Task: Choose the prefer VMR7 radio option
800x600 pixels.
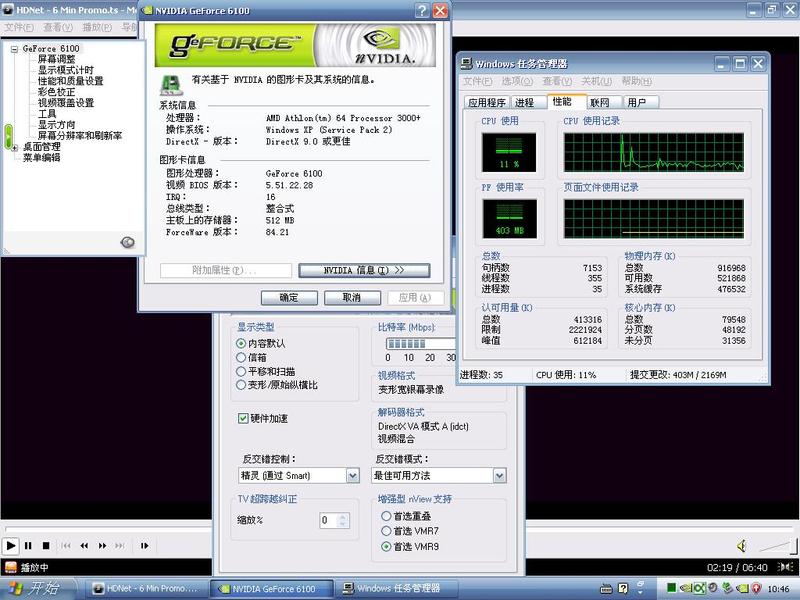Action: point(386,531)
